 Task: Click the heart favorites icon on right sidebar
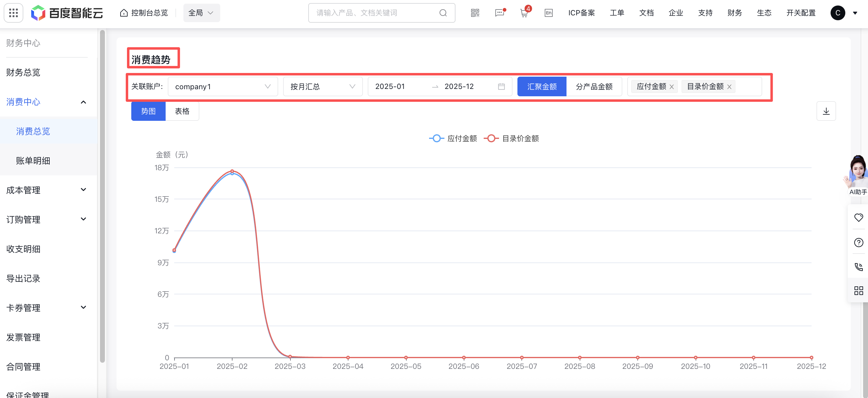[858, 217]
